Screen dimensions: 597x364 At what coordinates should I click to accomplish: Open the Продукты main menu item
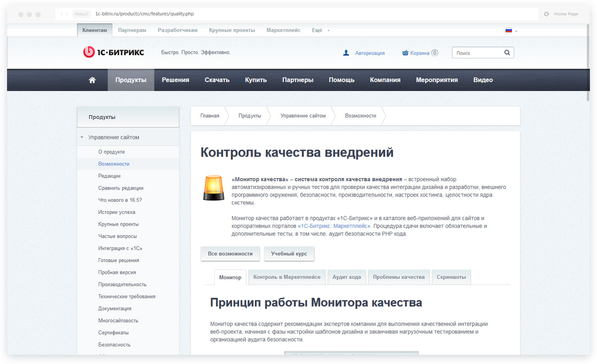pyautogui.click(x=131, y=80)
